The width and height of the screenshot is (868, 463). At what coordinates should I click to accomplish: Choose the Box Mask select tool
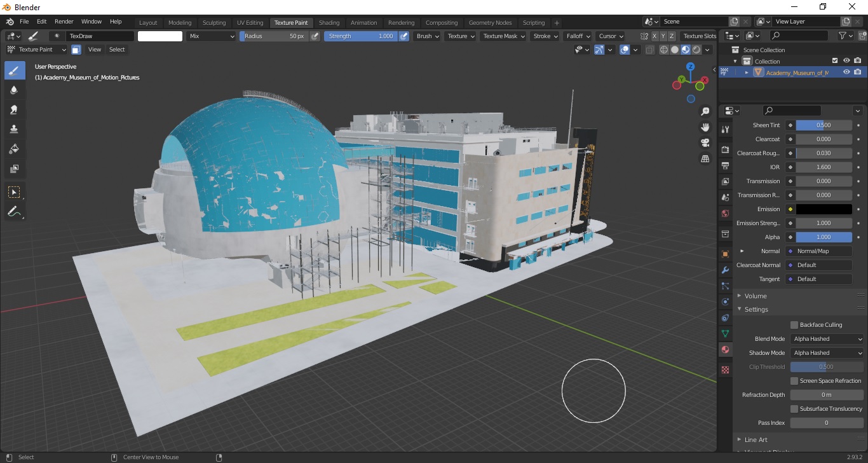point(15,192)
